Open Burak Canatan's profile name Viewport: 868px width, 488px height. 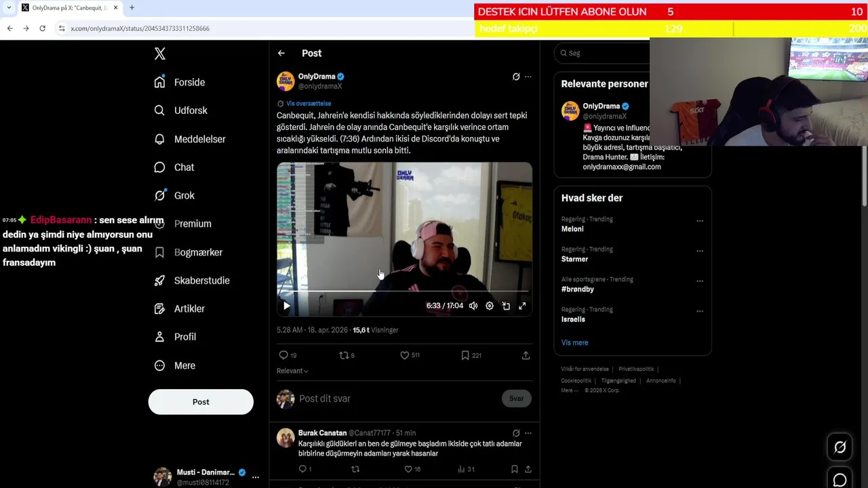click(x=322, y=433)
